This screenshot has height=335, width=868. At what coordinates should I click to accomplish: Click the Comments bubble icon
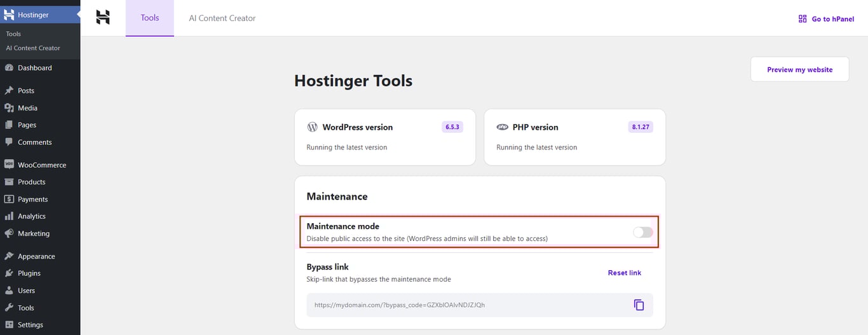point(9,142)
